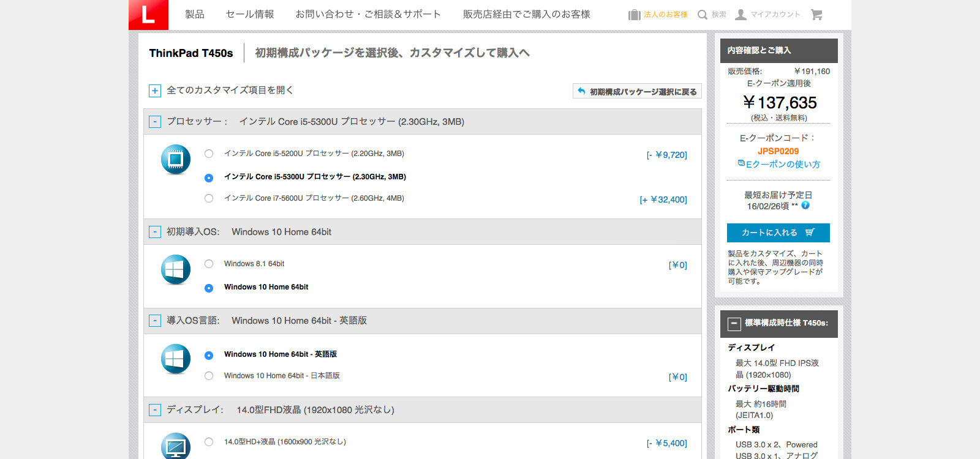
Task: Click マイアカウント text link
Action: pos(775,15)
